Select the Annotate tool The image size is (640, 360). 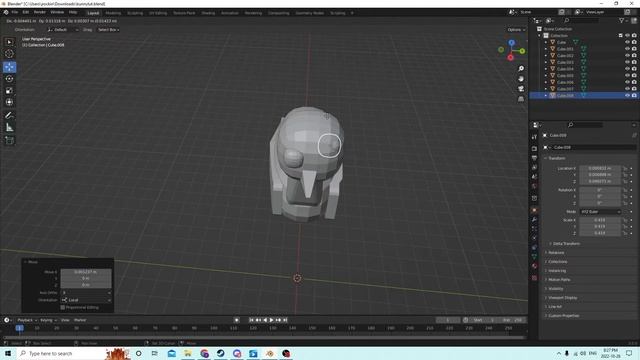9,116
